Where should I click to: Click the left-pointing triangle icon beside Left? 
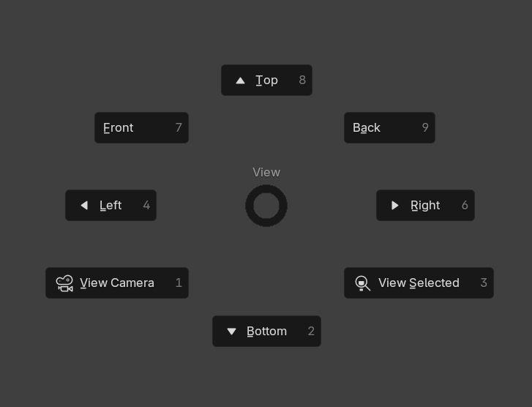(x=84, y=206)
